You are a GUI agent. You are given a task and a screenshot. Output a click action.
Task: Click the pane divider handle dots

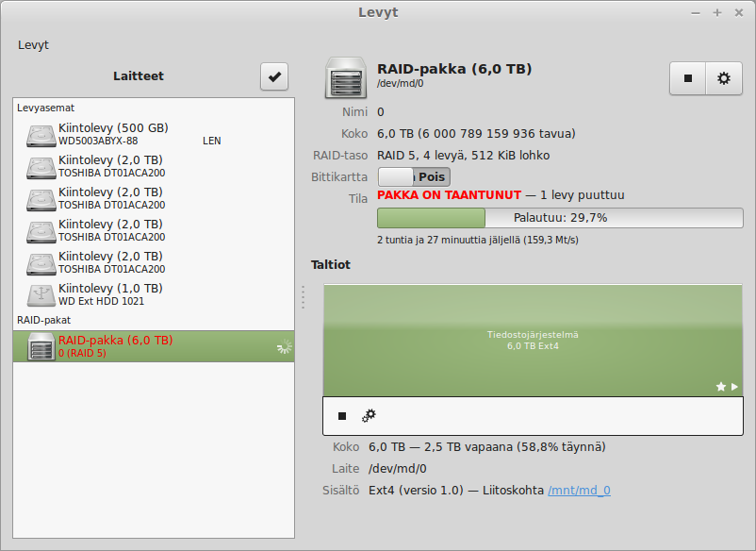point(303,297)
